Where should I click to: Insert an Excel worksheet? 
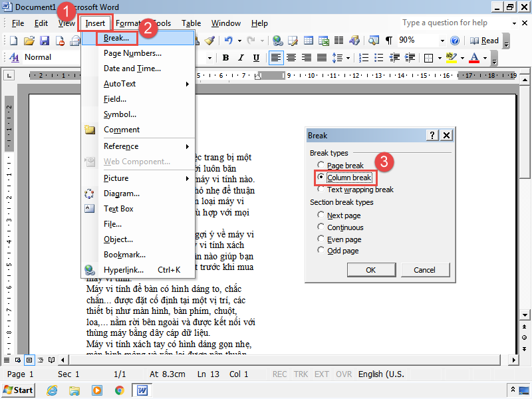pyautogui.click(x=324, y=41)
